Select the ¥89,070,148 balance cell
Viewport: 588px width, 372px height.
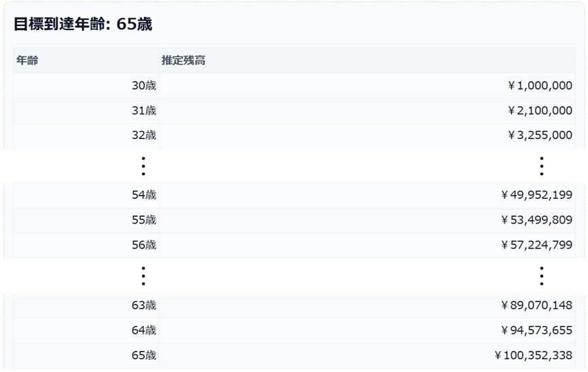536,305
